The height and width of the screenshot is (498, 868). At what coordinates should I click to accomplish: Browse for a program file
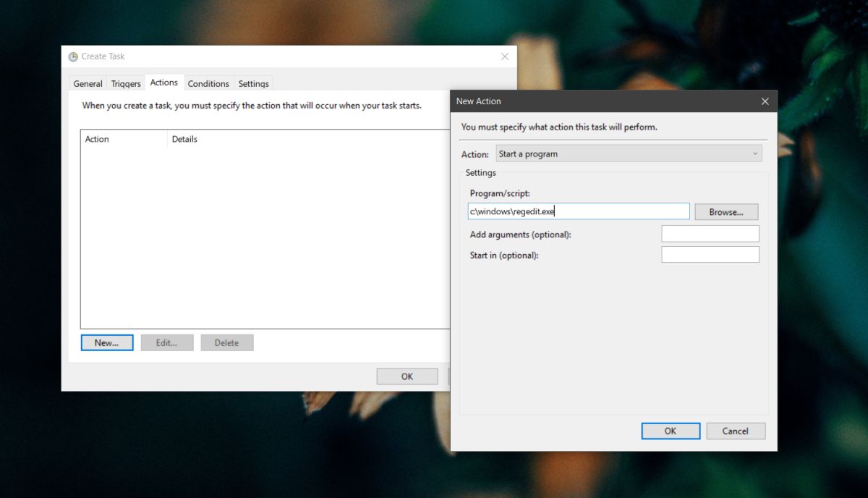(x=726, y=212)
